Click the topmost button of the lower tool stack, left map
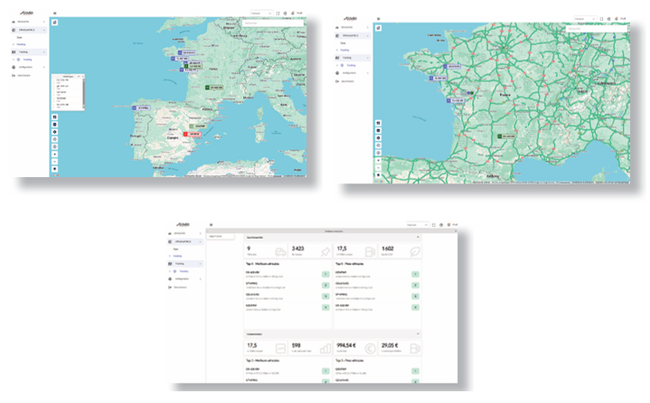Screen dimensions: 650x403 pyautogui.click(x=55, y=117)
